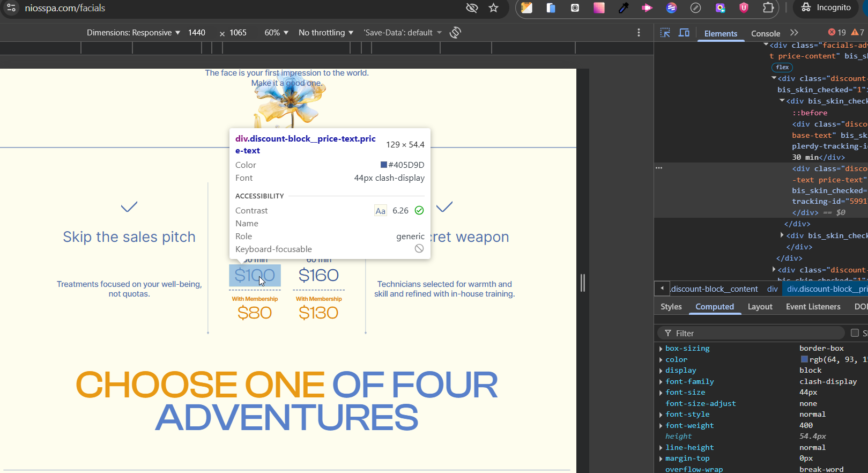This screenshot has height=473, width=868.
Task: Open the No throttling dropdown
Action: (x=325, y=33)
